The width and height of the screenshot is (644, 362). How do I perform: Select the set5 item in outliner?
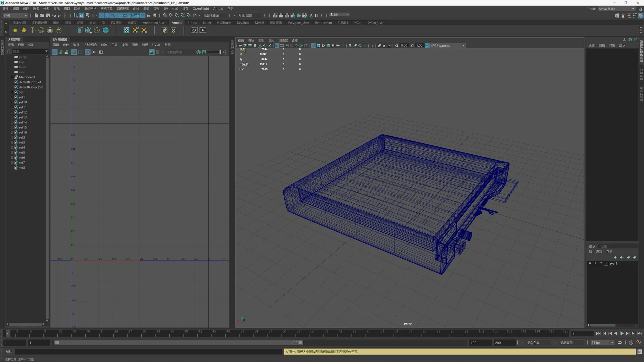point(22,153)
